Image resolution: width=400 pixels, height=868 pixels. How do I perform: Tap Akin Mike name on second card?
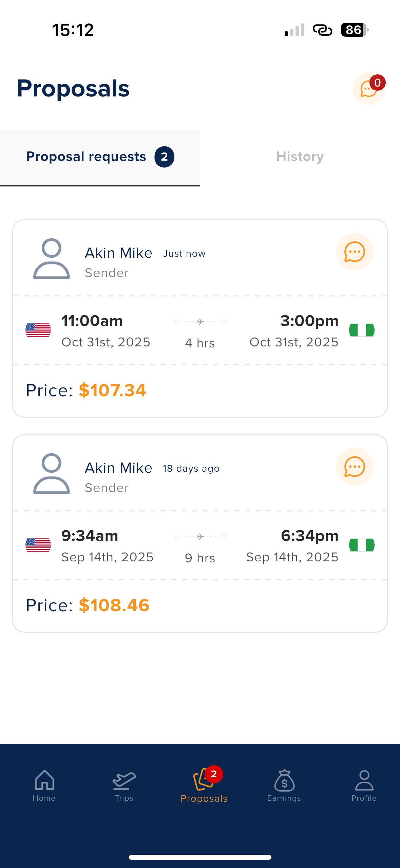(x=118, y=468)
